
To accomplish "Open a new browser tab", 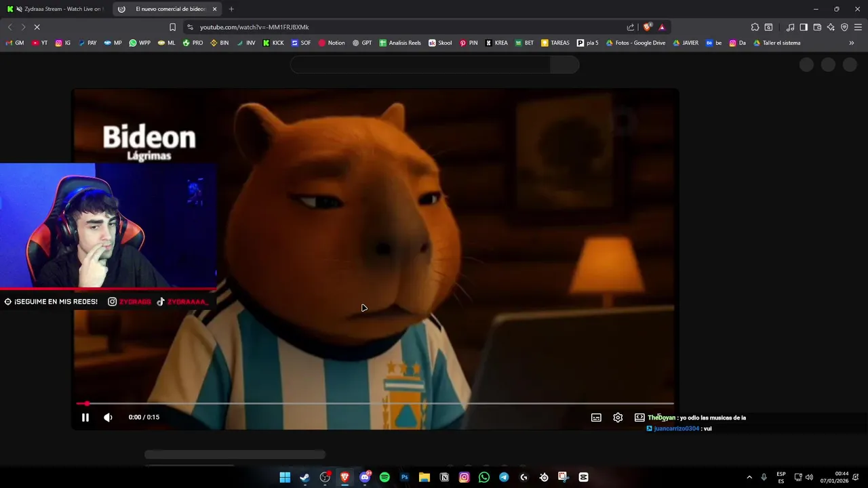I will (x=231, y=9).
